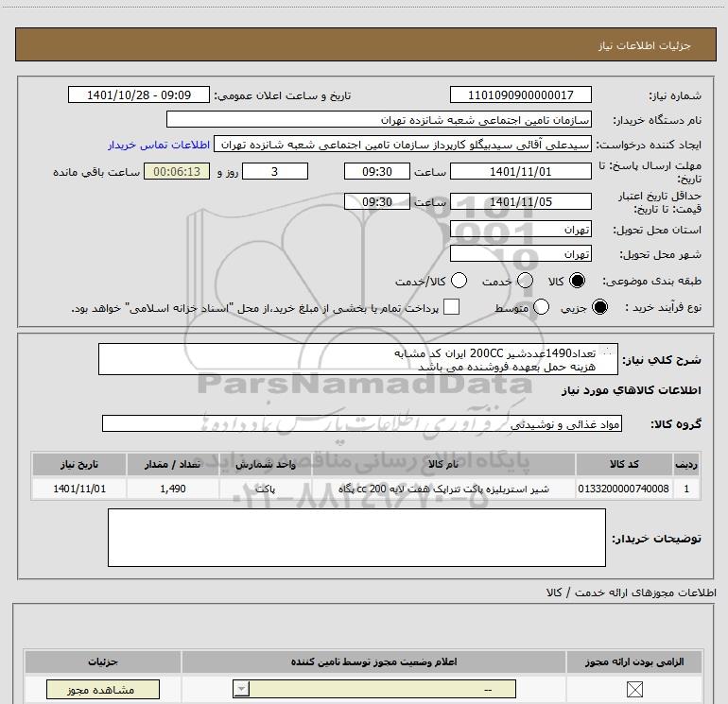This screenshot has height=704, width=728.
Task: Click the need number field 1101090900000017
Action: point(520,94)
